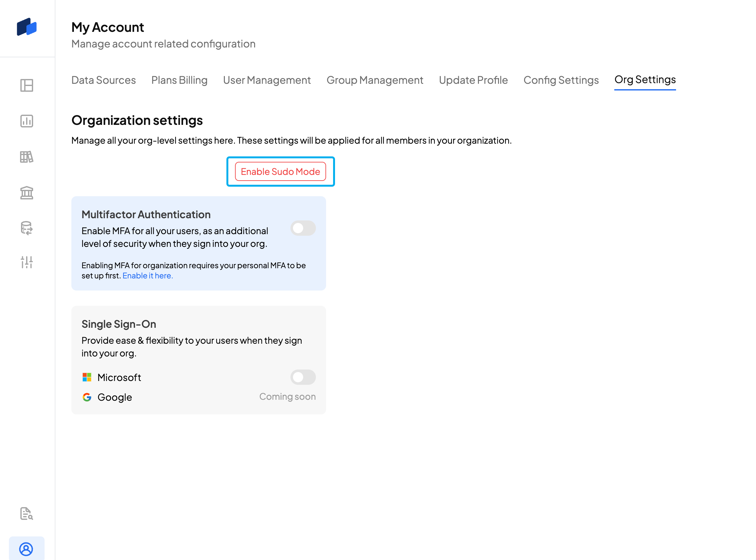Open the library books sidebar icon

click(27, 157)
